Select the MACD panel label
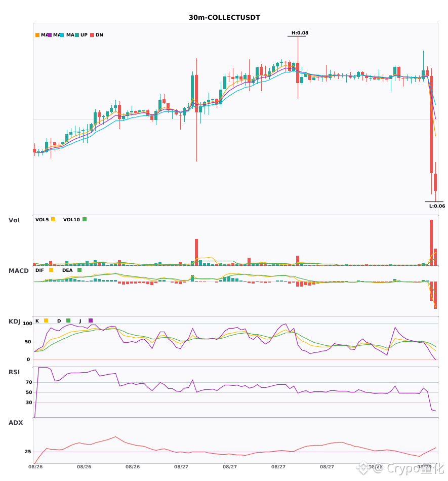Image resolution: width=448 pixels, height=481 pixels. coord(18,270)
